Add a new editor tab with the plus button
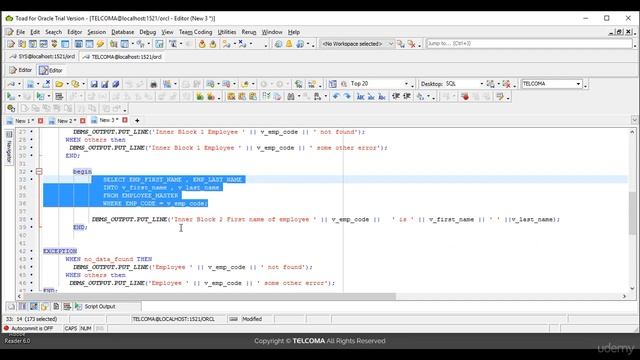640x360 pixels. (x=137, y=120)
